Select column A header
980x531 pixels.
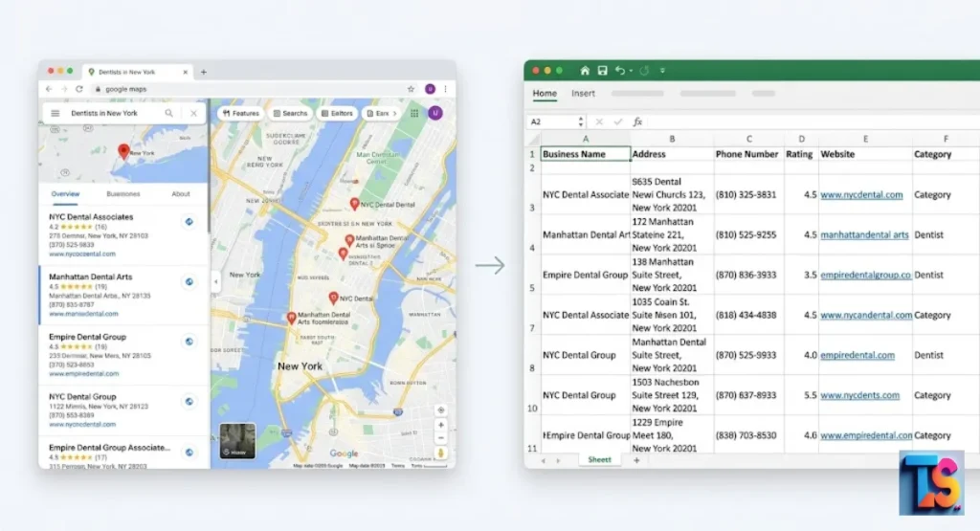[x=585, y=139]
